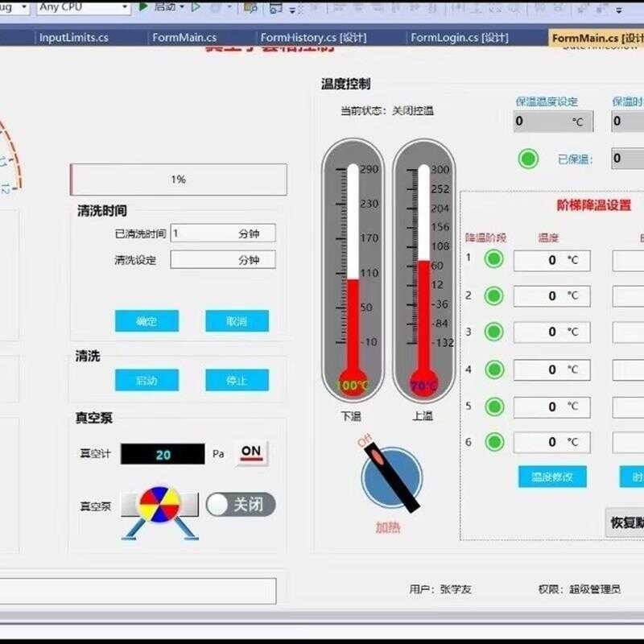Click the 确定 confirm button under 清洗时间
The width and height of the screenshot is (644, 644).
147,320
